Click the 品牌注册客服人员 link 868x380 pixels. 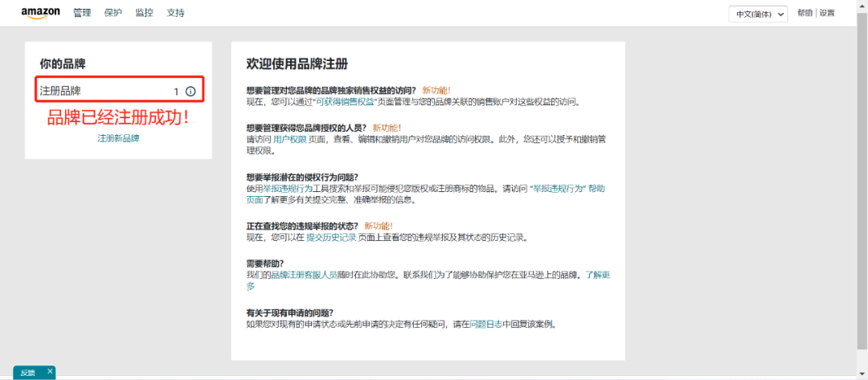tap(304, 275)
